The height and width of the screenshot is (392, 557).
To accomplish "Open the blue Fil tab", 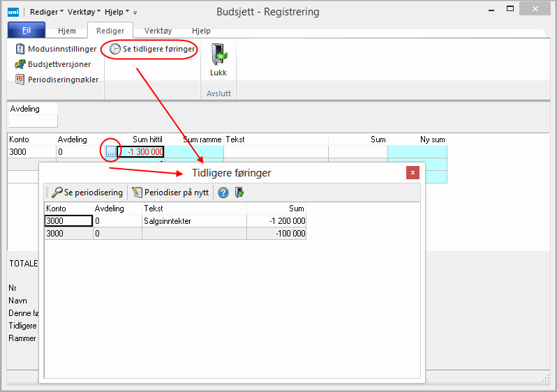I will pyautogui.click(x=27, y=31).
